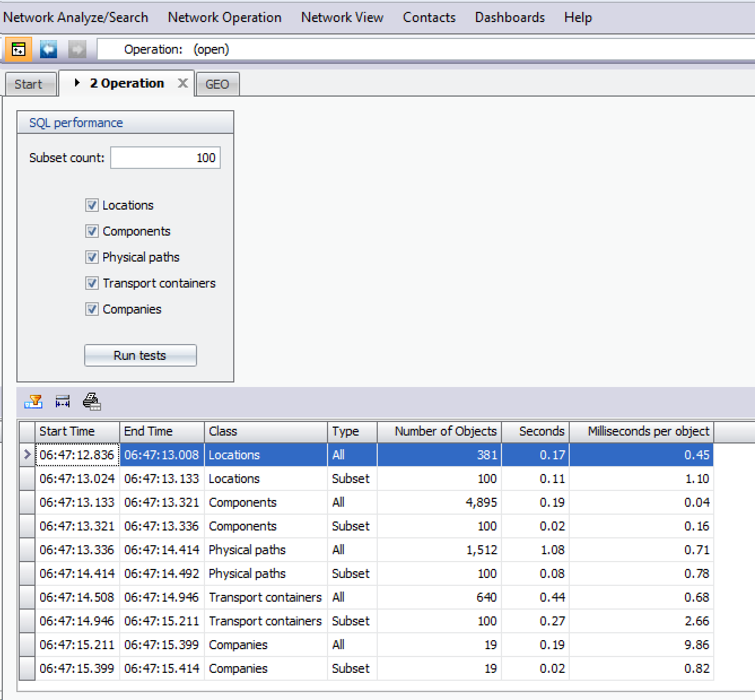Image resolution: width=755 pixels, height=700 pixels.
Task: Sort by Milliseconds per object header
Action: point(641,432)
